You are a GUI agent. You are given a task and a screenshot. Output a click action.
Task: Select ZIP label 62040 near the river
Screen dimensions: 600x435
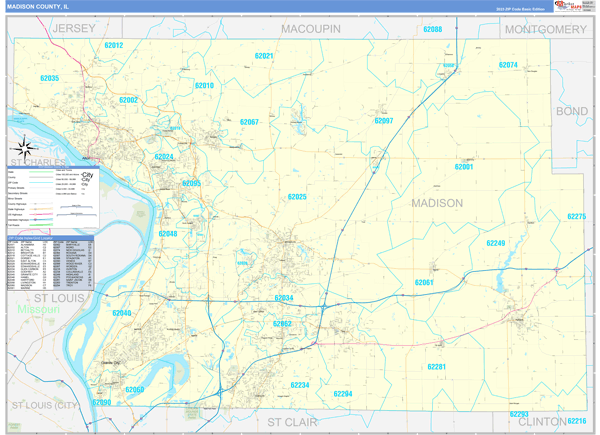pyautogui.click(x=122, y=313)
